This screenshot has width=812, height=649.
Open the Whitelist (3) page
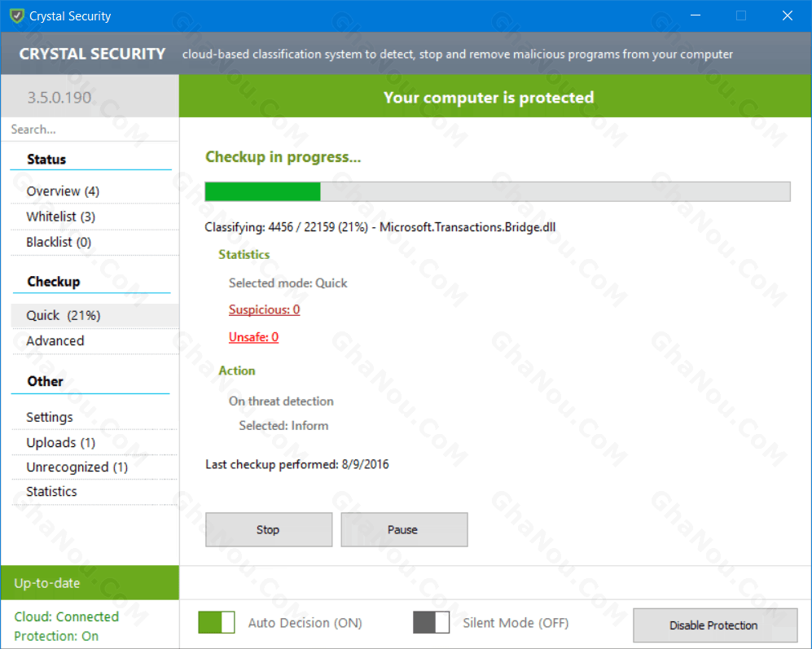tap(94, 217)
